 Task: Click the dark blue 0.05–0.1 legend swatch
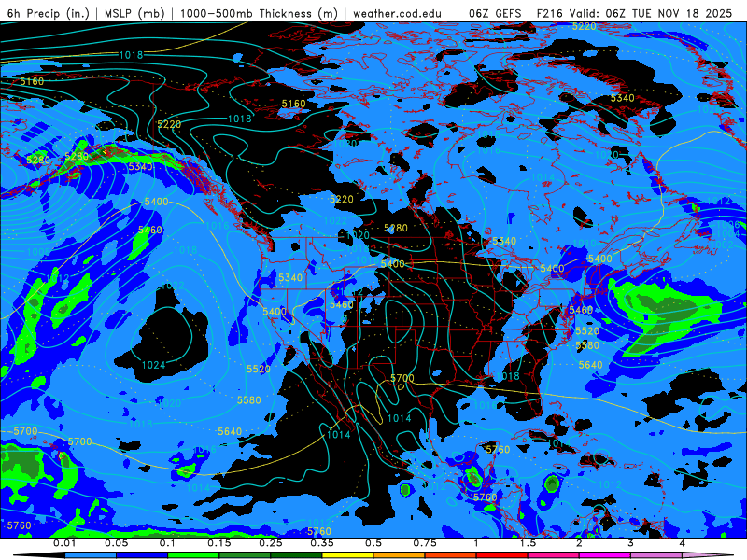142,555
